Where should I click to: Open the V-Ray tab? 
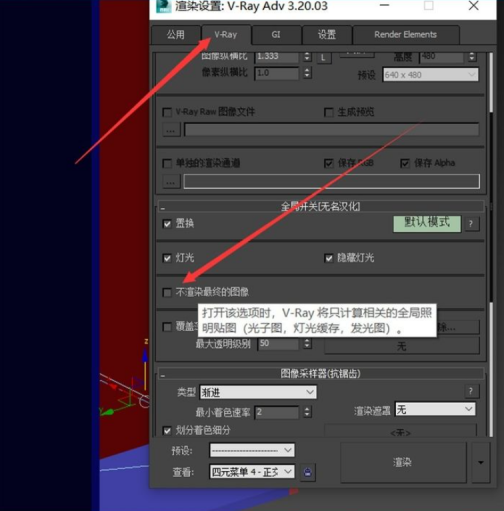(226, 34)
